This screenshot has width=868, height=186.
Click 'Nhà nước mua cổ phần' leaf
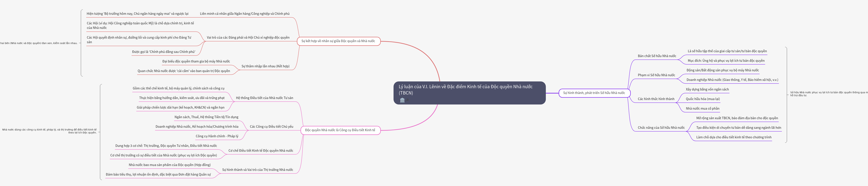tap(702, 109)
